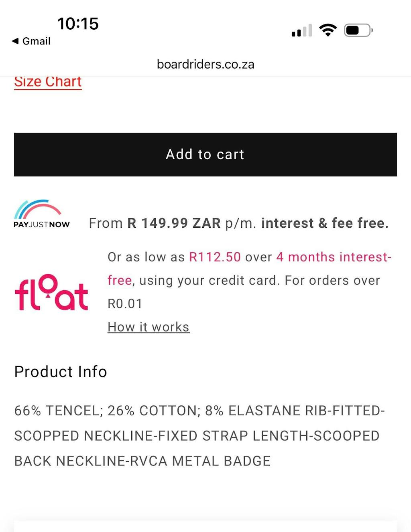Tap the Gmail return label
411x532 pixels.
[x=36, y=41]
